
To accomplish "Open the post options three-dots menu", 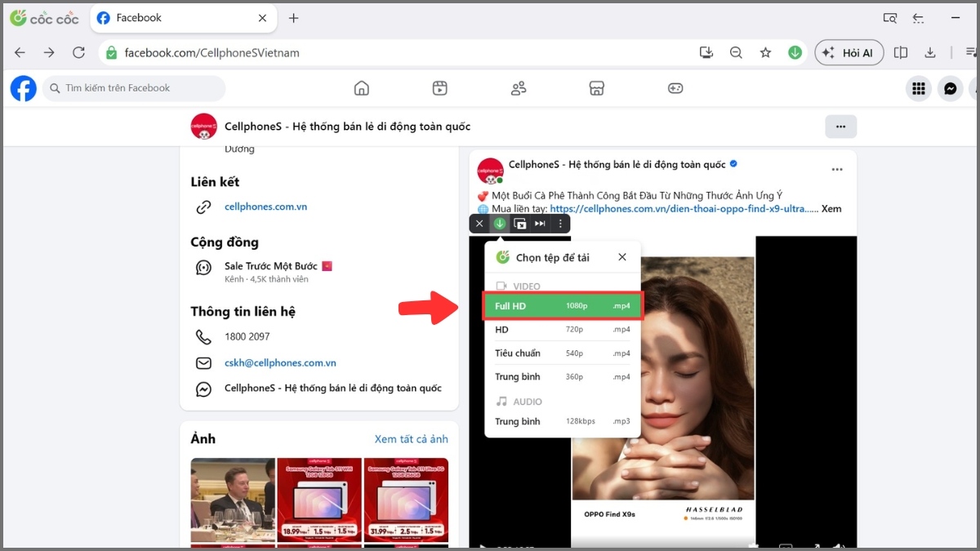I will tap(837, 170).
